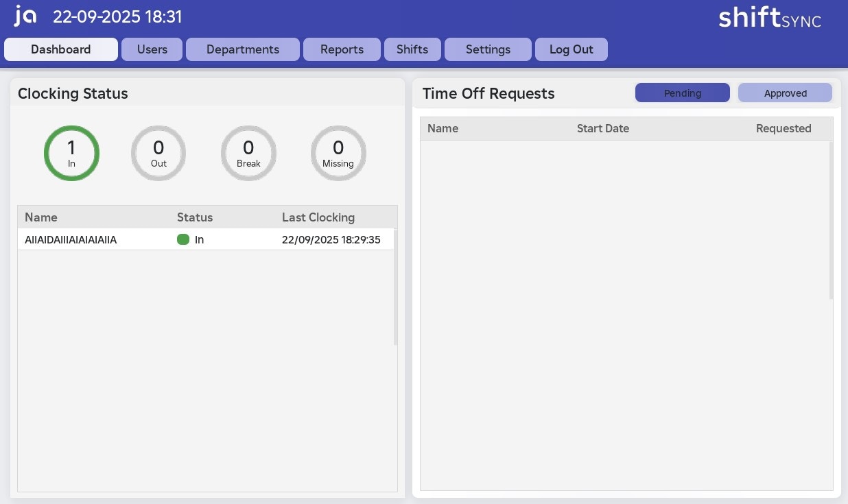Switch to the Reports tab

[342, 49]
